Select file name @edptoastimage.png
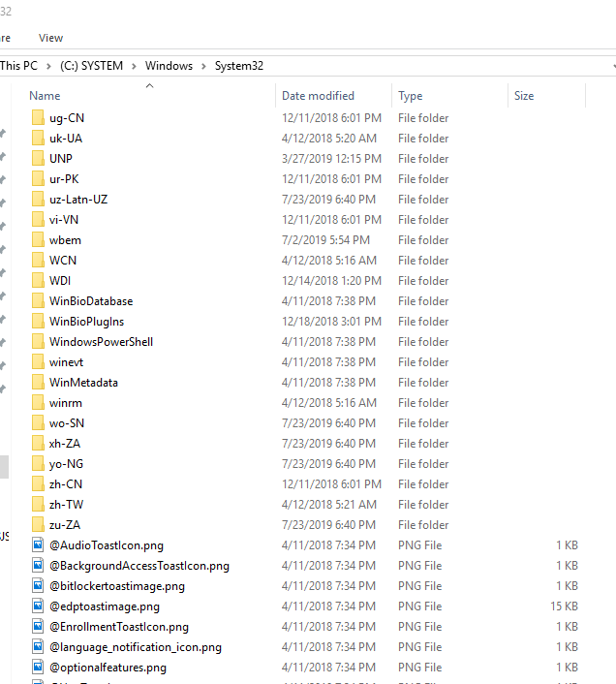The image size is (616, 684). coord(105,606)
